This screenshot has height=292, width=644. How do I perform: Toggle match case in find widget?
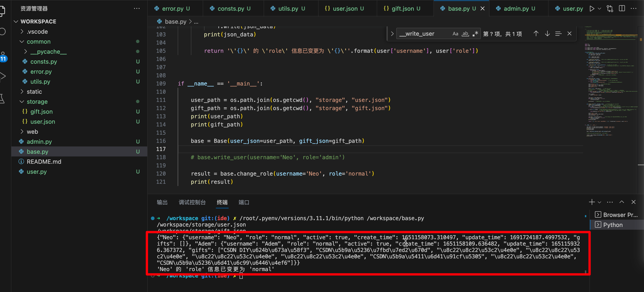(x=455, y=34)
